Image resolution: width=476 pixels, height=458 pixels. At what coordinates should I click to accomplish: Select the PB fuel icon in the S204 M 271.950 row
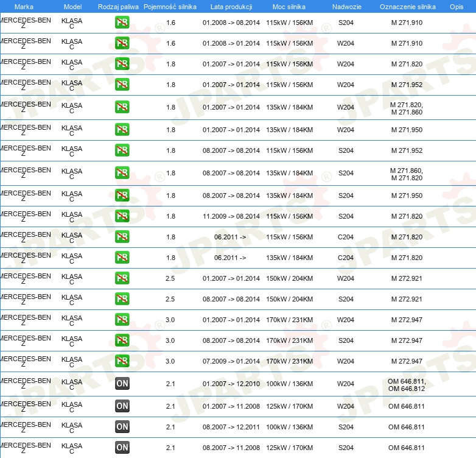[x=122, y=196]
